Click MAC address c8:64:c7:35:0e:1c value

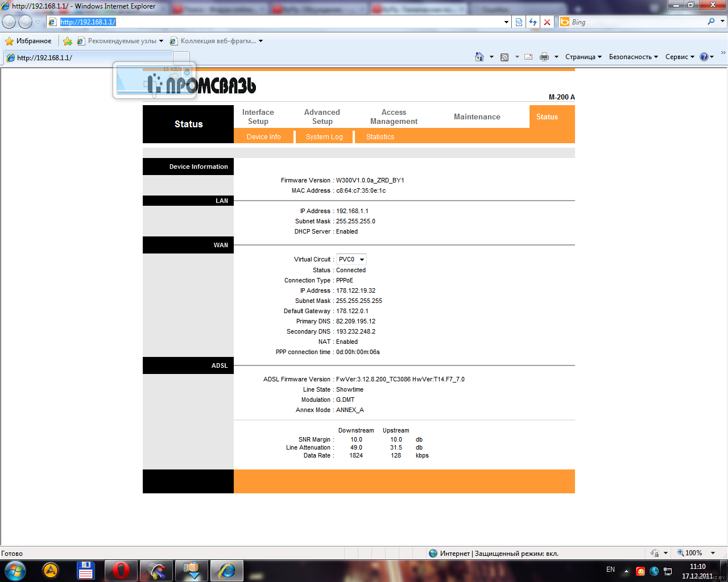coord(361,190)
